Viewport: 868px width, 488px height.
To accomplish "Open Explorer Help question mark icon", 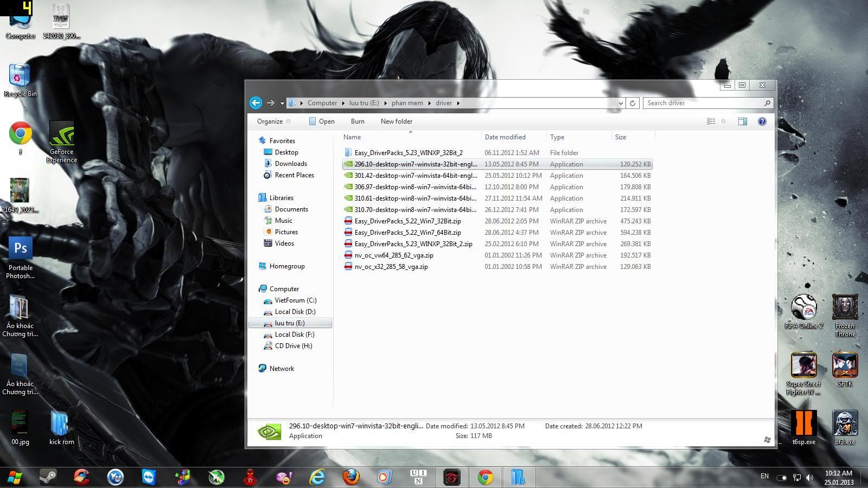I will point(762,121).
